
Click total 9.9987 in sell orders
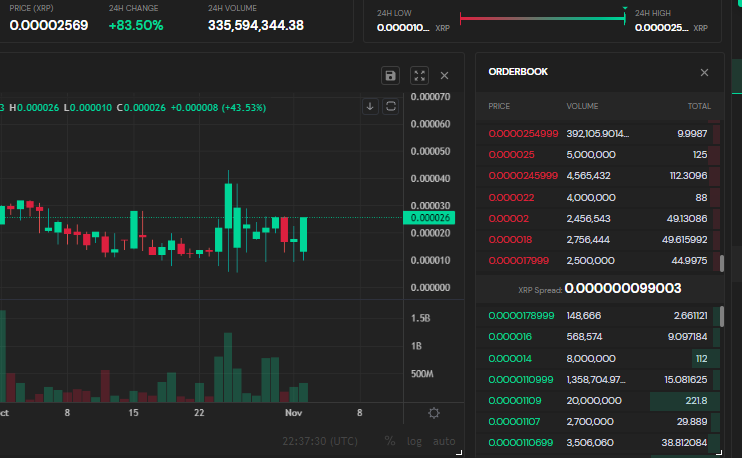click(x=692, y=134)
